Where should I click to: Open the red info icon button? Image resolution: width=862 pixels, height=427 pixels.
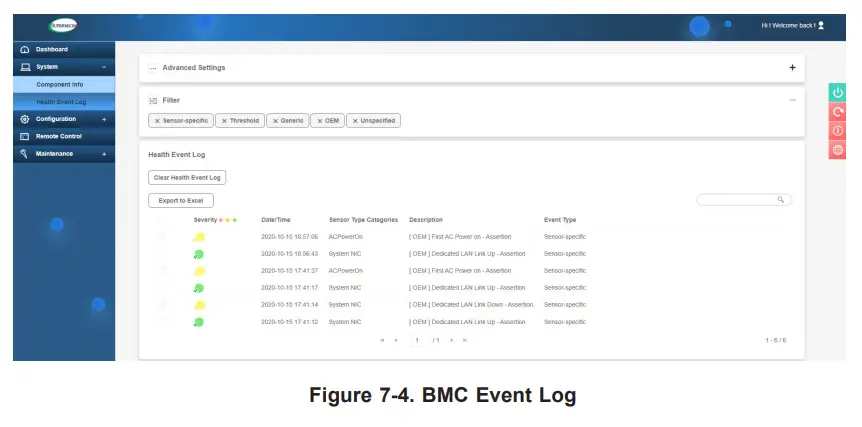pos(837,131)
